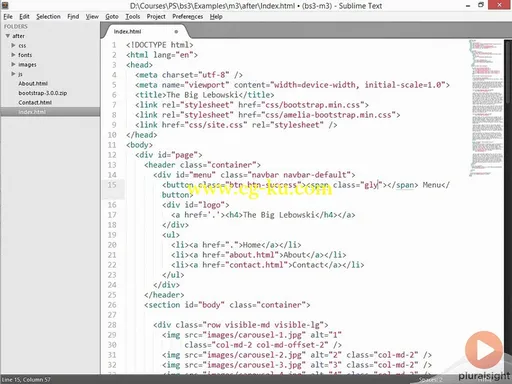Open the Help menu
The width and height of the screenshot is (512, 384).
pos(216,16)
